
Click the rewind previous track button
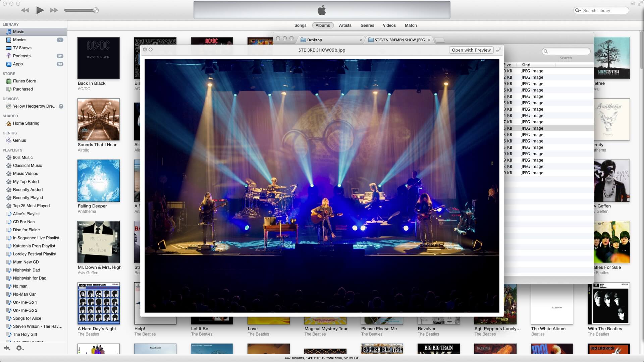(x=25, y=10)
